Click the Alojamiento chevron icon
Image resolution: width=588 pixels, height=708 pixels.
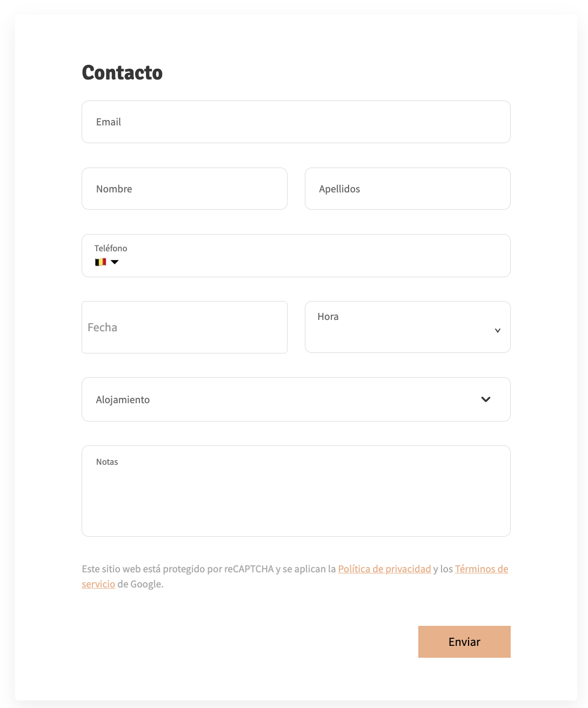tap(485, 399)
